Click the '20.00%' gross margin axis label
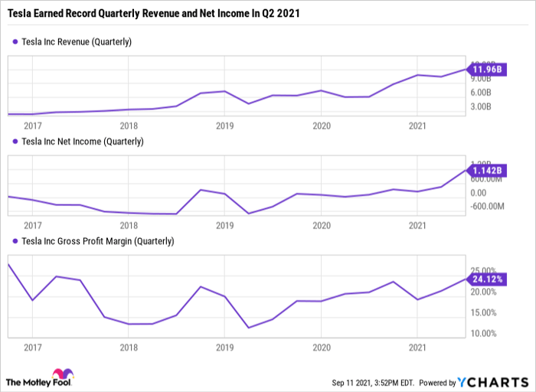Screen dimensions: 536x392 point(483,292)
